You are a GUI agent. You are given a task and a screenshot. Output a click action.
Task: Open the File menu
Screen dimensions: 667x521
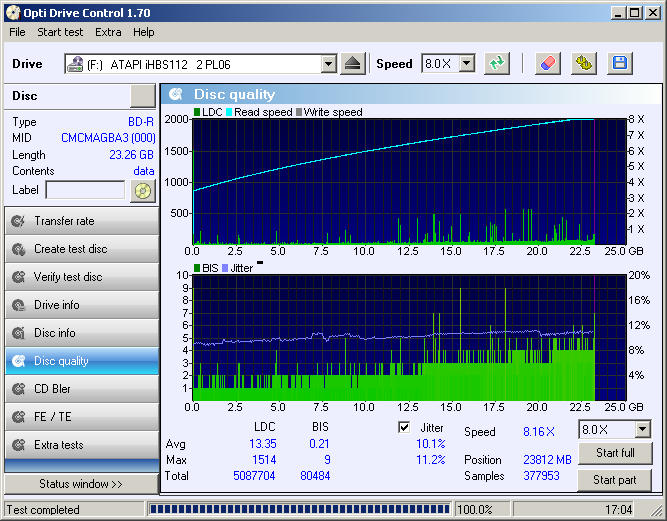17,32
